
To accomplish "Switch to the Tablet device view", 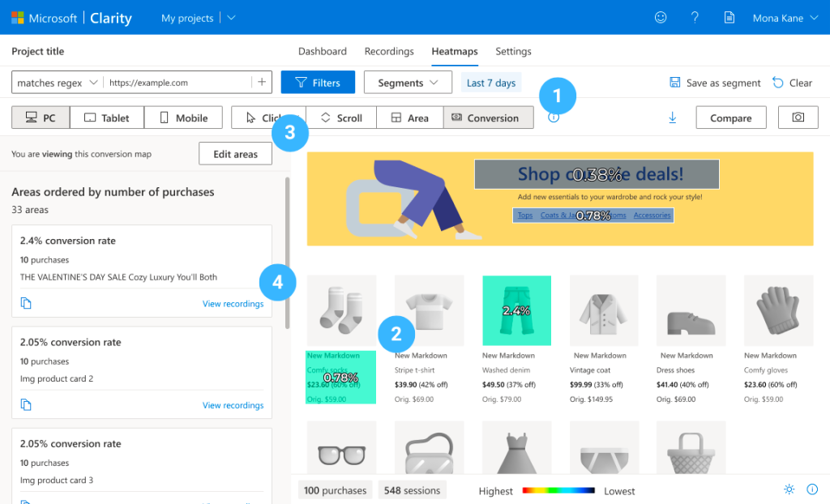I will point(106,117).
